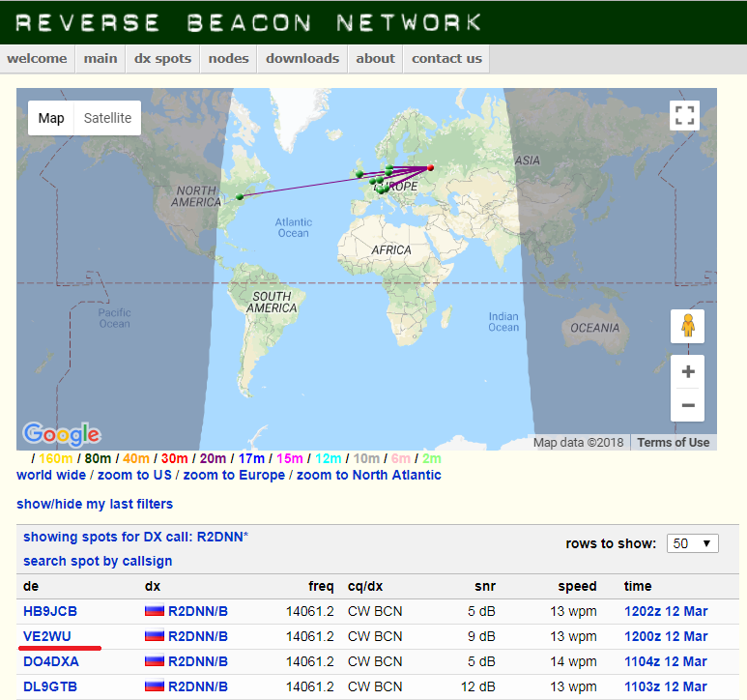
Task: Click the 14 wpm speed value
Action: point(573,661)
